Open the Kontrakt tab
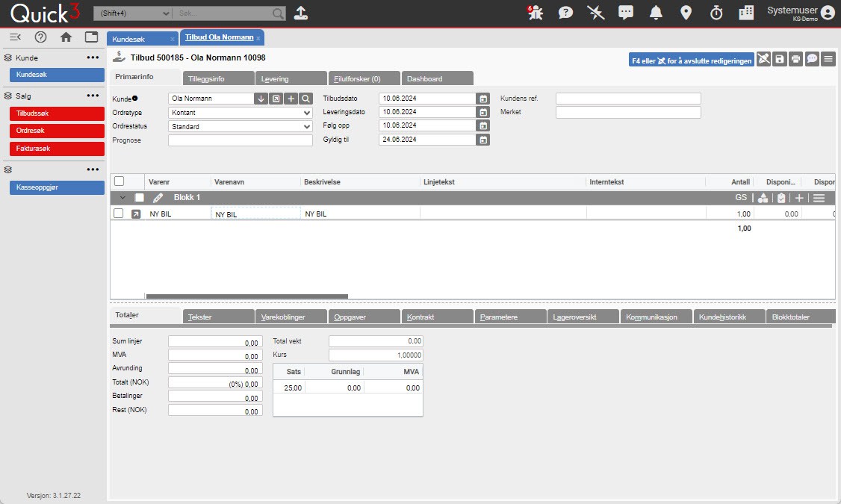The height and width of the screenshot is (504, 841). coord(437,317)
